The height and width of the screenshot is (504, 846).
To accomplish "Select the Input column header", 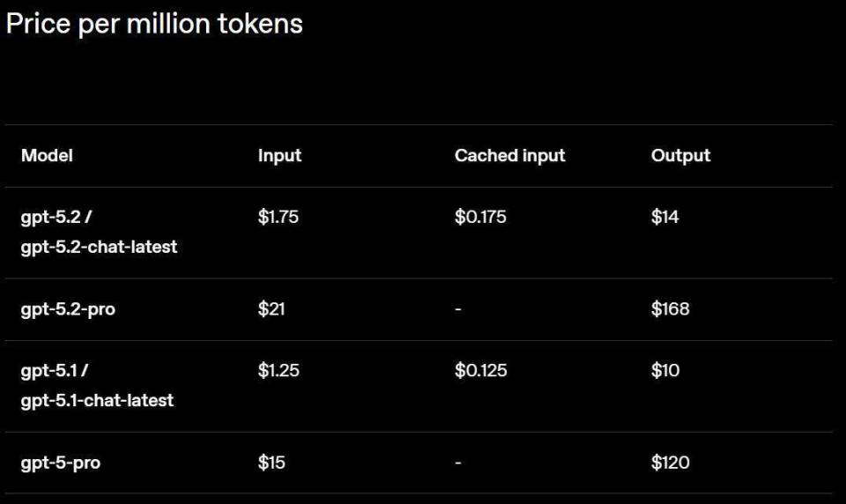I will tap(279, 156).
